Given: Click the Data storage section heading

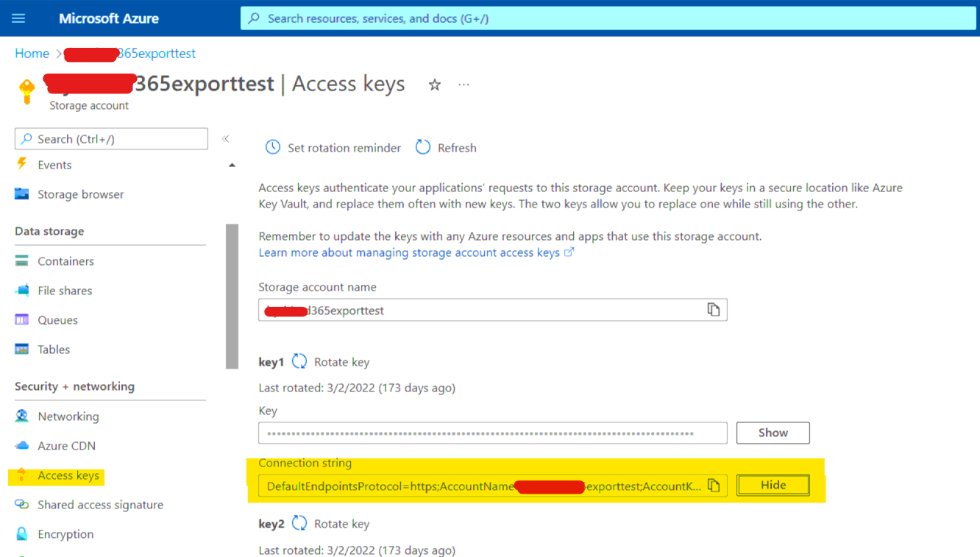Looking at the screenshot, I should (49, 231).
